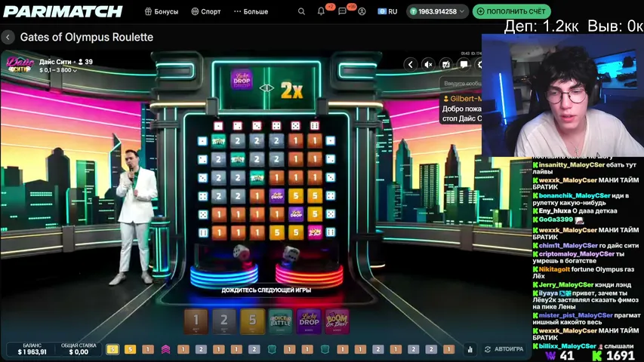Go back from Gates of Olympus Roulette
The width and height of the screenshot is (644, 362).
point(8,38)
